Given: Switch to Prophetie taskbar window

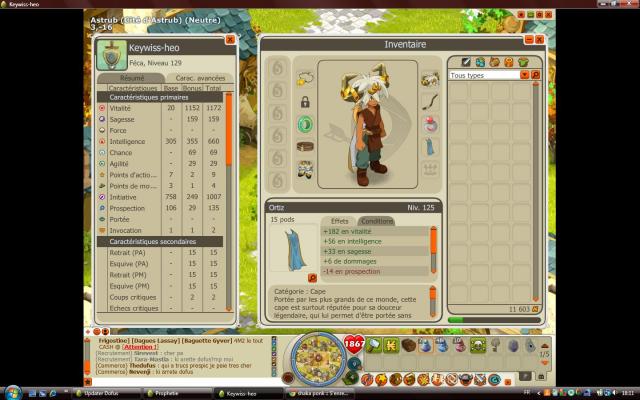Looking at the screenshot, I should (177, 393).
